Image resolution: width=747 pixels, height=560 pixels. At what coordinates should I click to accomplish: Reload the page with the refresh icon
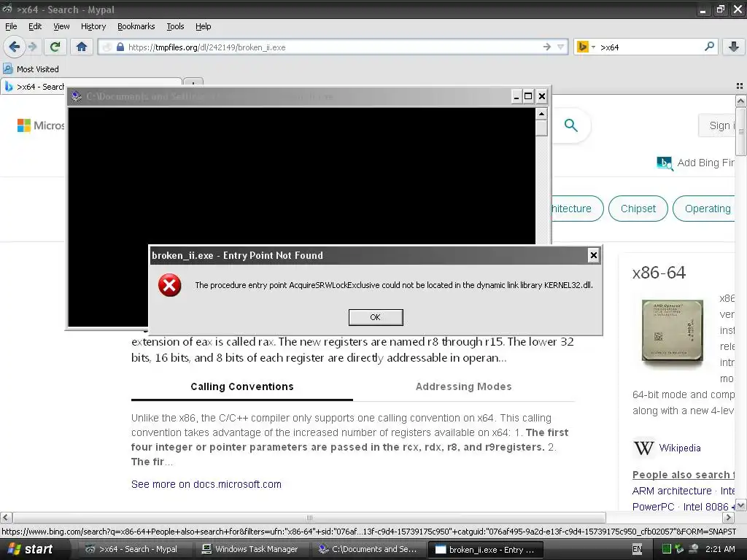point(55,47)
